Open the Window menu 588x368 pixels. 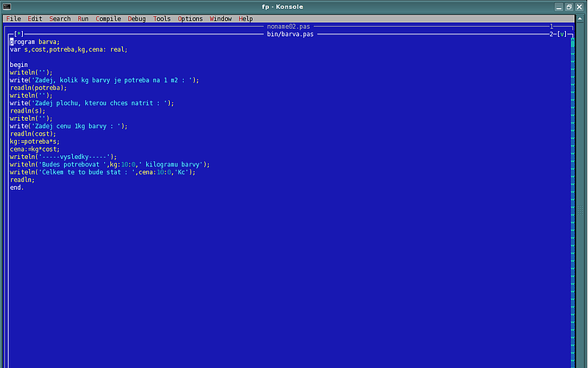coord(220,18)
